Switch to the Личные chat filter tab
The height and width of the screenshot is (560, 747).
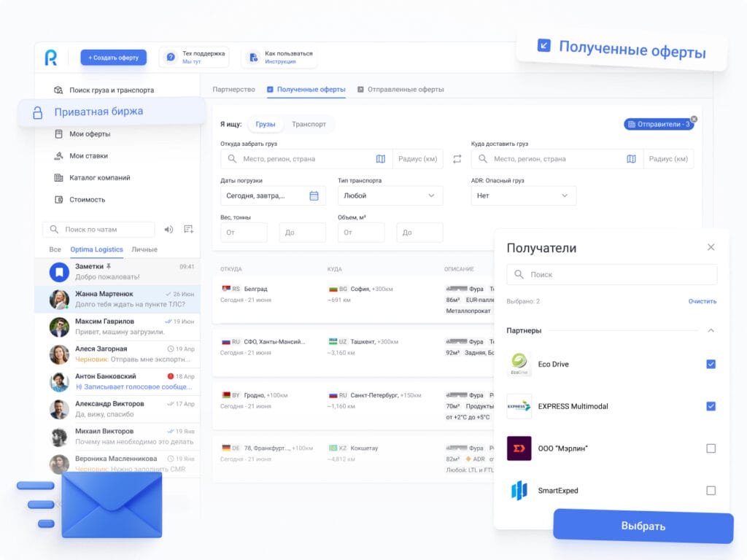pos(145,249)
